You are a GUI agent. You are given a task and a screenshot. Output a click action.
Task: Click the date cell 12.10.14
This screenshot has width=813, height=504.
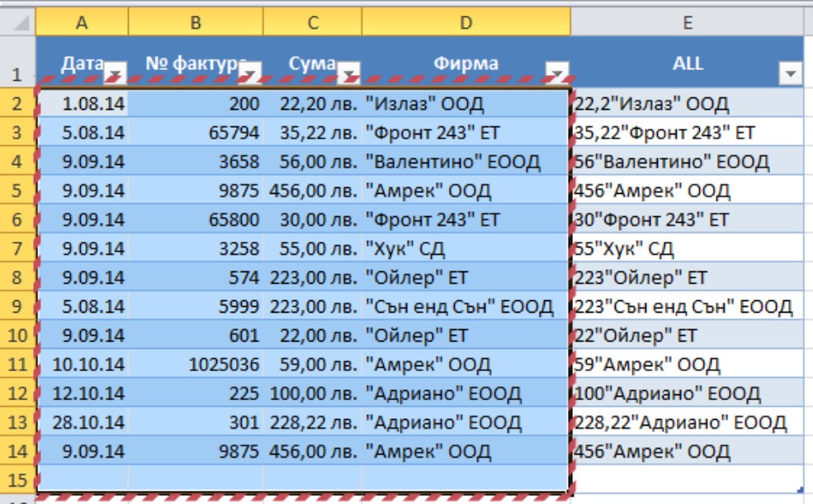pos(83,393)
